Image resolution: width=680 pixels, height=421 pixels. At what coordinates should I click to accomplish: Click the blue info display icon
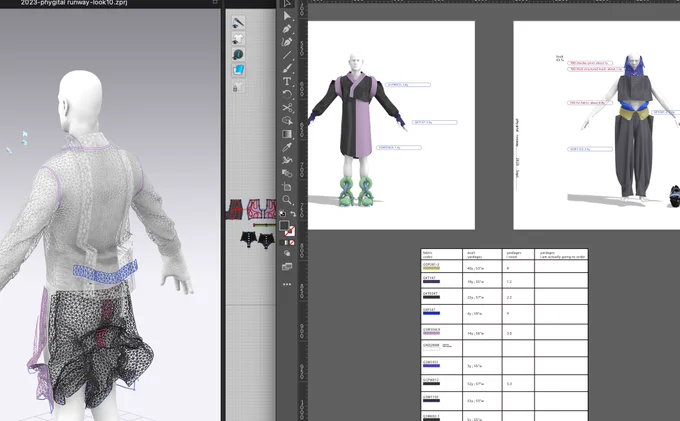click(238, 55)
